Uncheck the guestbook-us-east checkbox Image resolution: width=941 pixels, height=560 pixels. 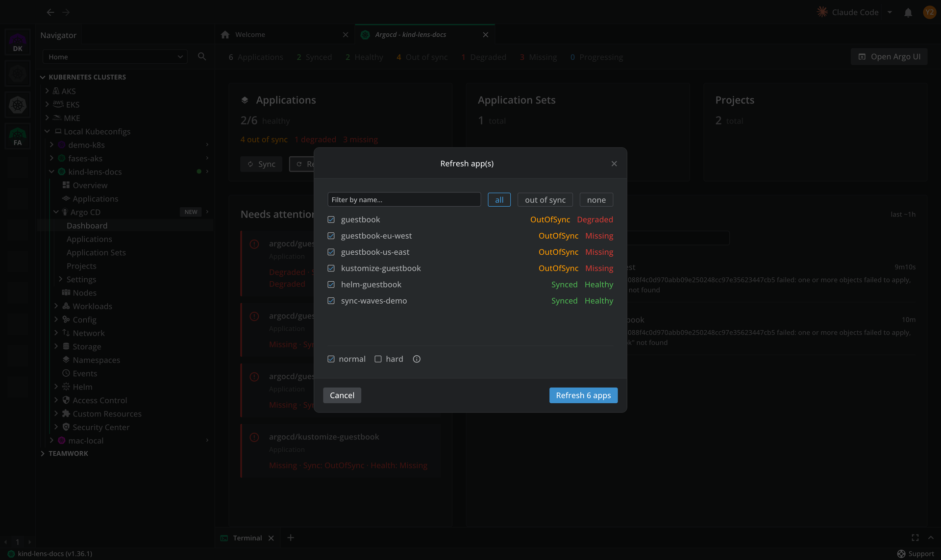331,252
